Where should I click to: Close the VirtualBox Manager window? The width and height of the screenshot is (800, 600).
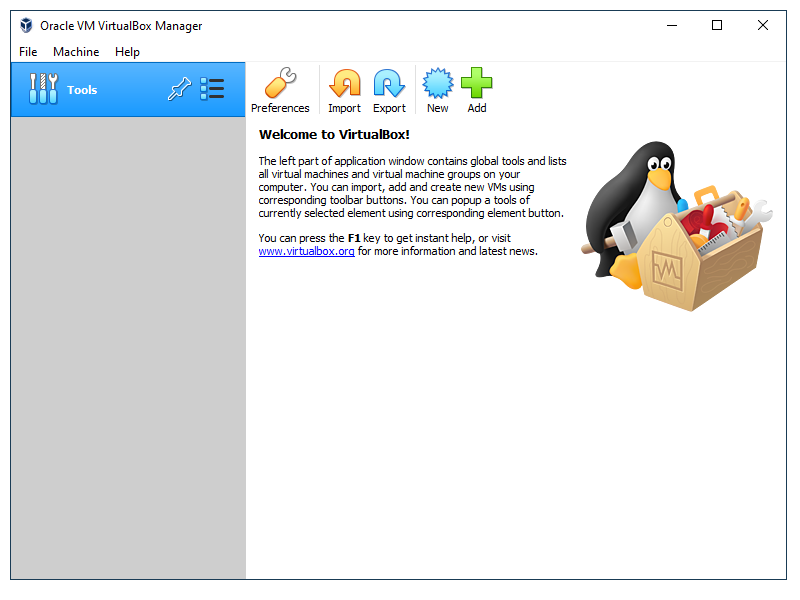click(x=763, y=26)
